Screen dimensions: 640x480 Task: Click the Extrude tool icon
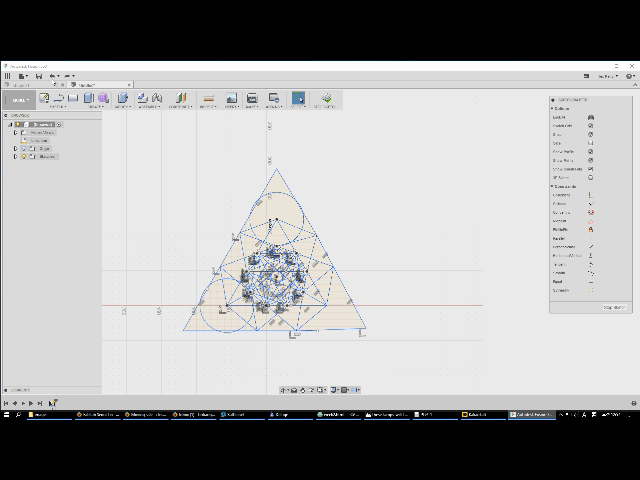pos(89,98)
